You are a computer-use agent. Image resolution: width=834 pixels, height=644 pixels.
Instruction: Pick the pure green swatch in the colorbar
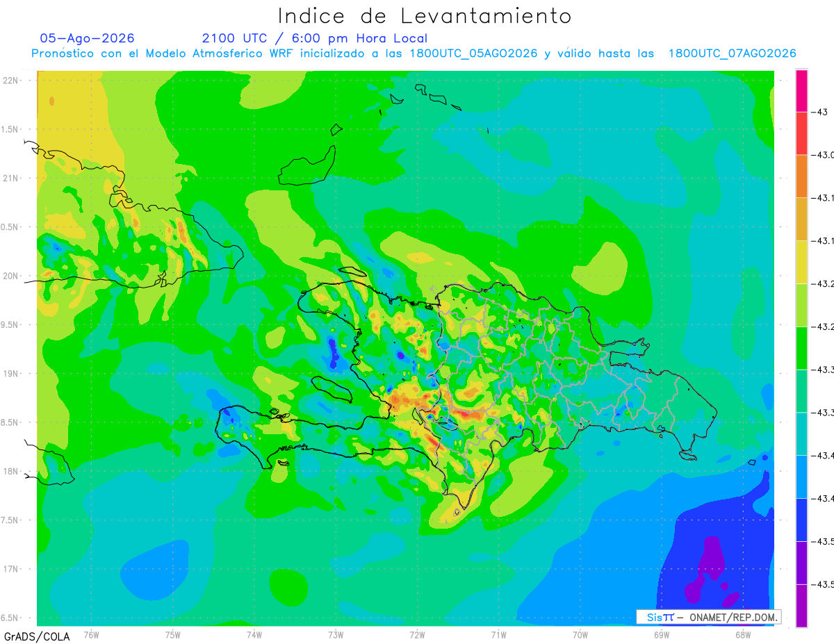(801, 348)
